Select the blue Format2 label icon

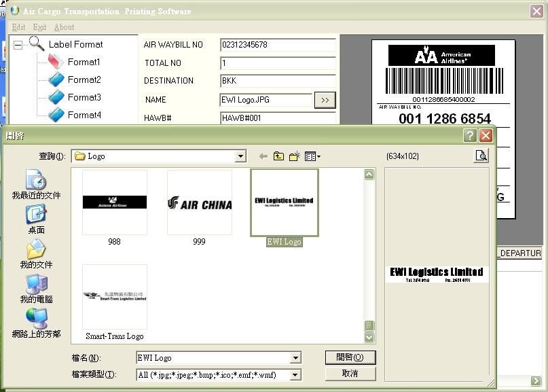point(56,79)
